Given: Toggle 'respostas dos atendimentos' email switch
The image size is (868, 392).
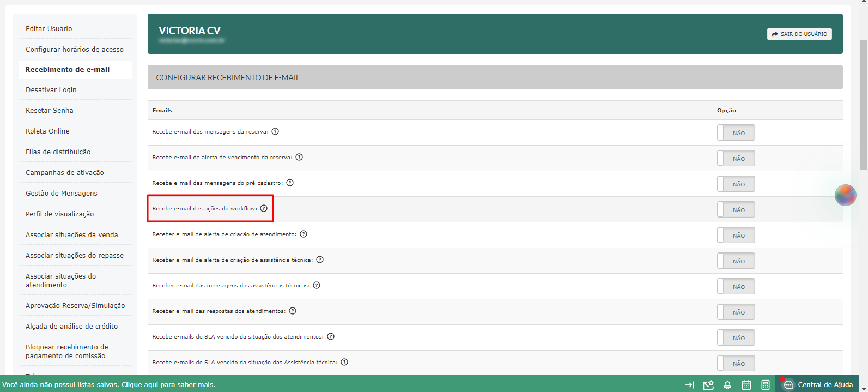Looking at the screenshot, I should pyautogui.click(x=736, y=312).
